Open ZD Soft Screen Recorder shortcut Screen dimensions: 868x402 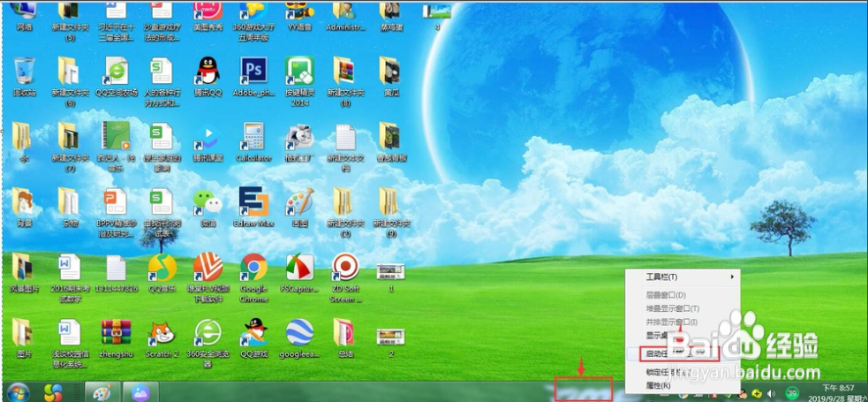coord(346,278)
